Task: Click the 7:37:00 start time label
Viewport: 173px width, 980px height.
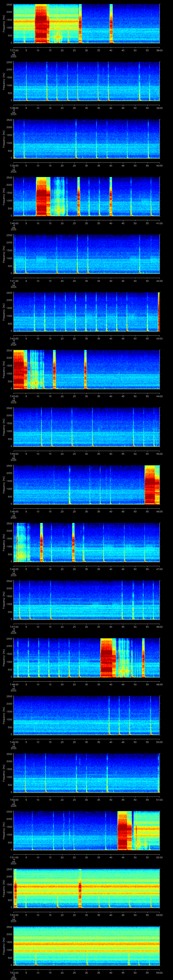Action: (14, 50)
